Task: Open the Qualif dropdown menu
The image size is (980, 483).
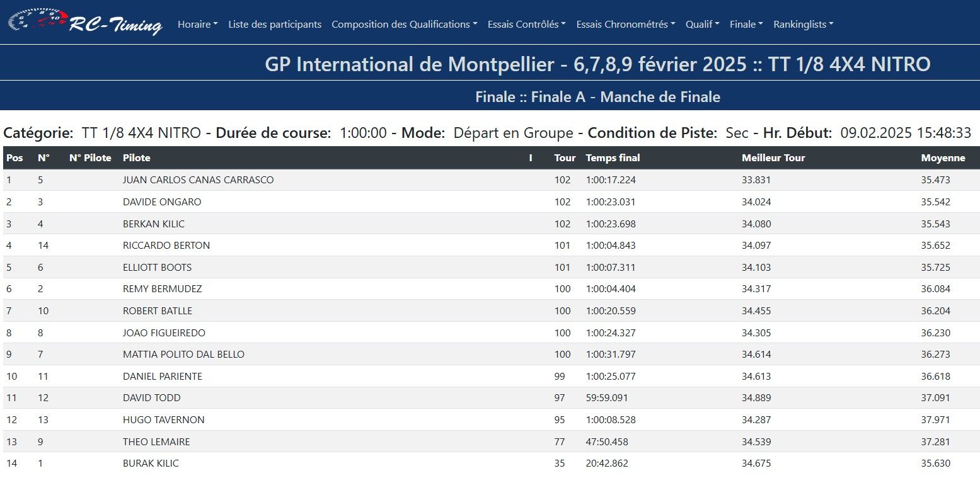Action: point(702,25)
